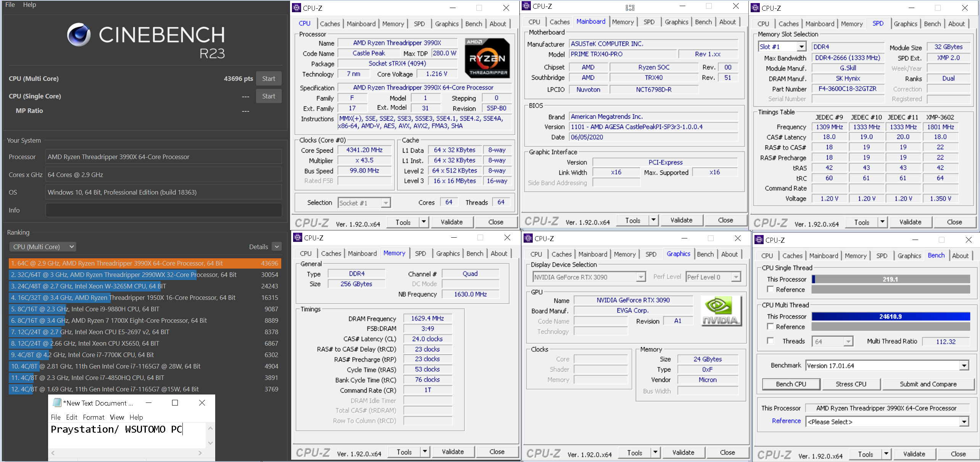The height and width of the screenshot is (462, 980).
Task: Enable Reference checkbox under CPU Multi Thread
Action: [770, 327]
